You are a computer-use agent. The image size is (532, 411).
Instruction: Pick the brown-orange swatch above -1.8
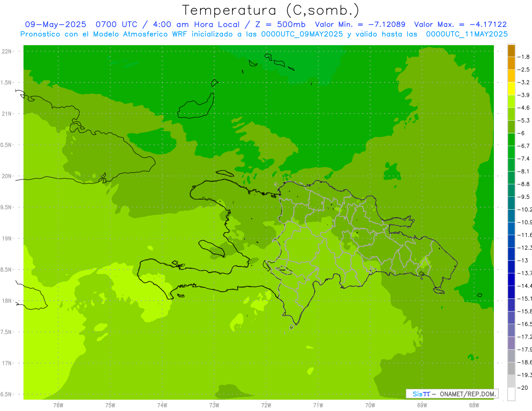pos(511,51)
